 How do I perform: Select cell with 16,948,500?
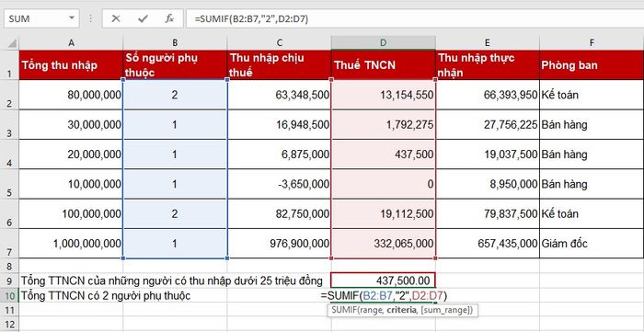[x=280, y=124]
